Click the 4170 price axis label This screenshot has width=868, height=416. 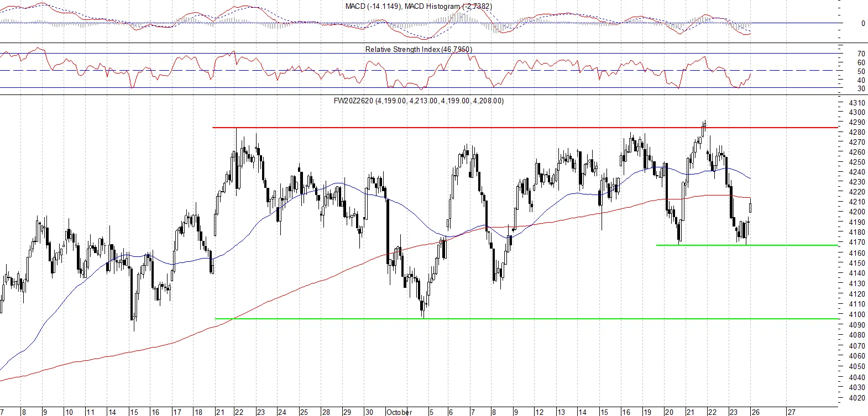pyautogui.click(x=857, y=242)
